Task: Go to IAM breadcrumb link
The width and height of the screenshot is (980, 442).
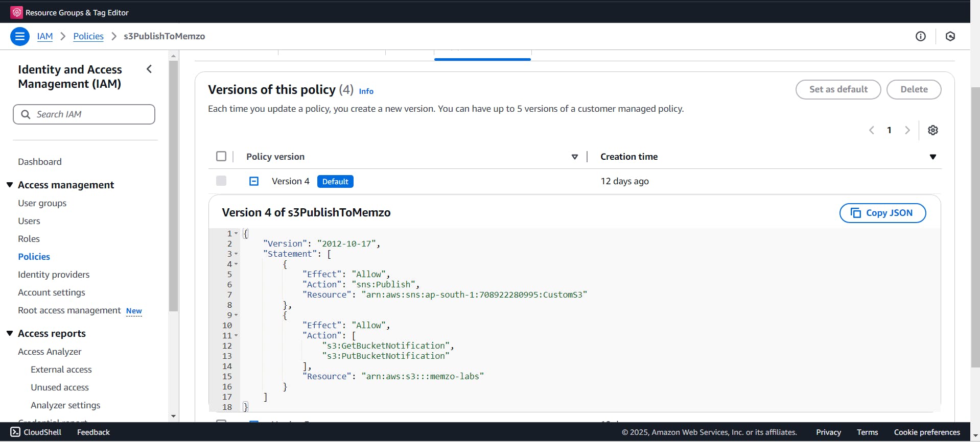Action: (x=45, y=36)
